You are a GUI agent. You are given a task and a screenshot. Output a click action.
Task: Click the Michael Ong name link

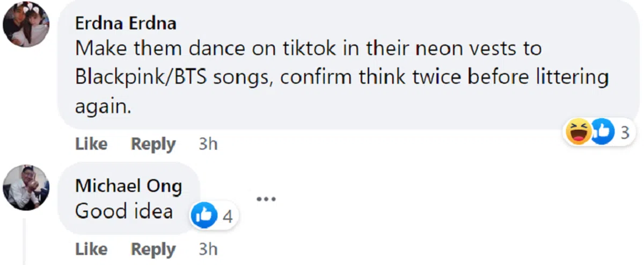coord(128,186)
